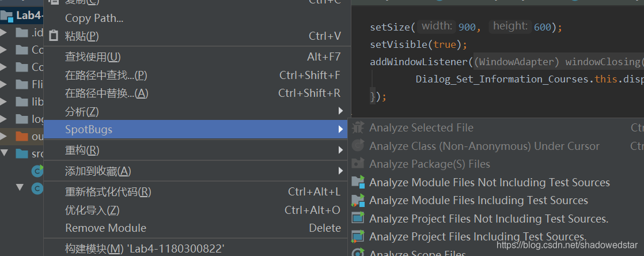The height and width of the screenshot is (256, 644).
Task: Expand the .id folder arrow
Action: [x=3, y=32]
